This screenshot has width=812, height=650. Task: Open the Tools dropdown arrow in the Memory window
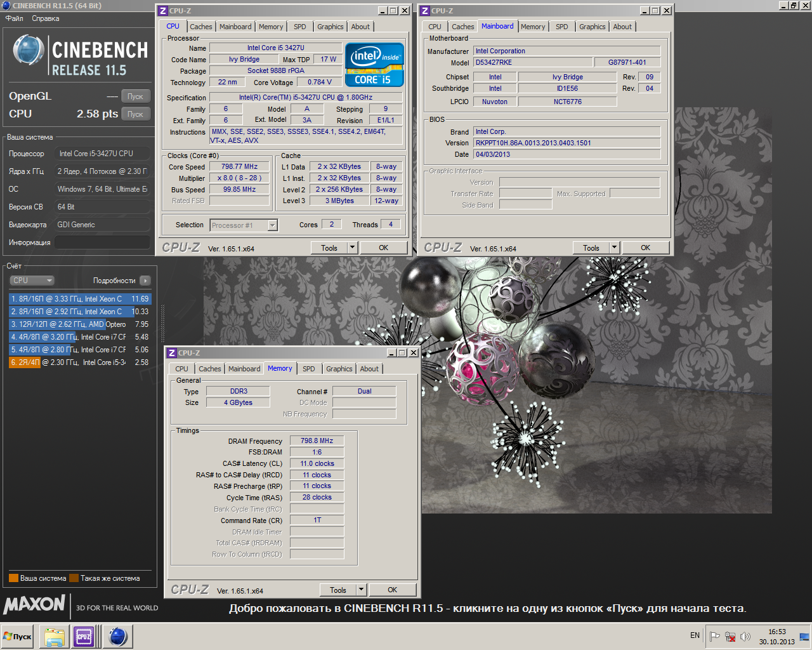(362, 590)
